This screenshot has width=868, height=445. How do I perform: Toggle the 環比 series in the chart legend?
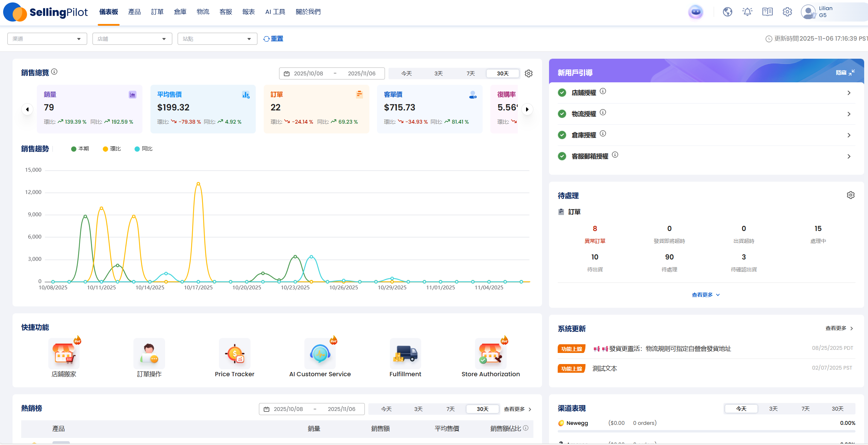pos(112,149)
